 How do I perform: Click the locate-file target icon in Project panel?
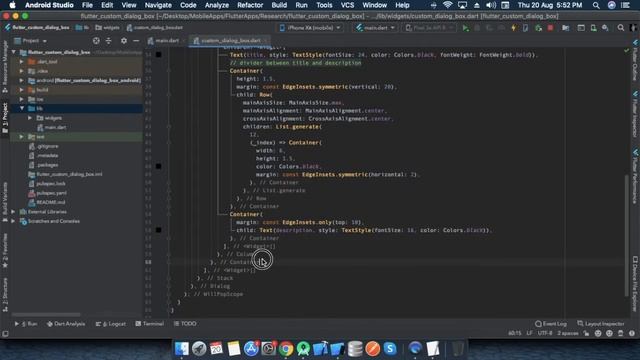pyautogui.click(x=96, y=41)
